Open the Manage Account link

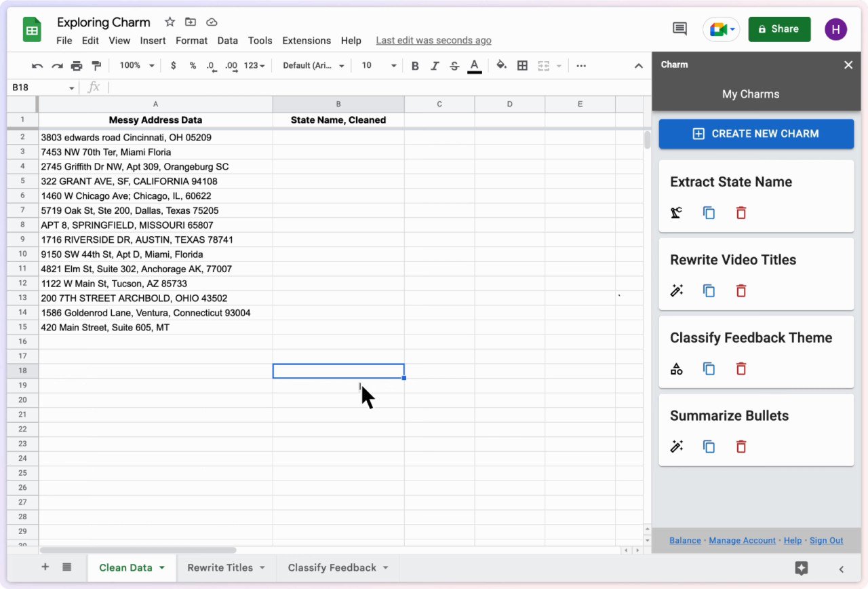[x=742, y=540]
